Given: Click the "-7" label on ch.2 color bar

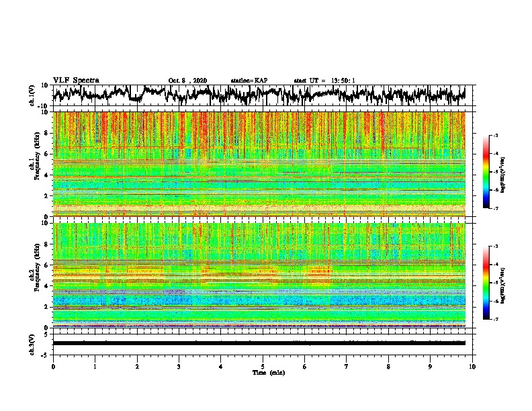Looking at the screenshot, I should point(495,320).
